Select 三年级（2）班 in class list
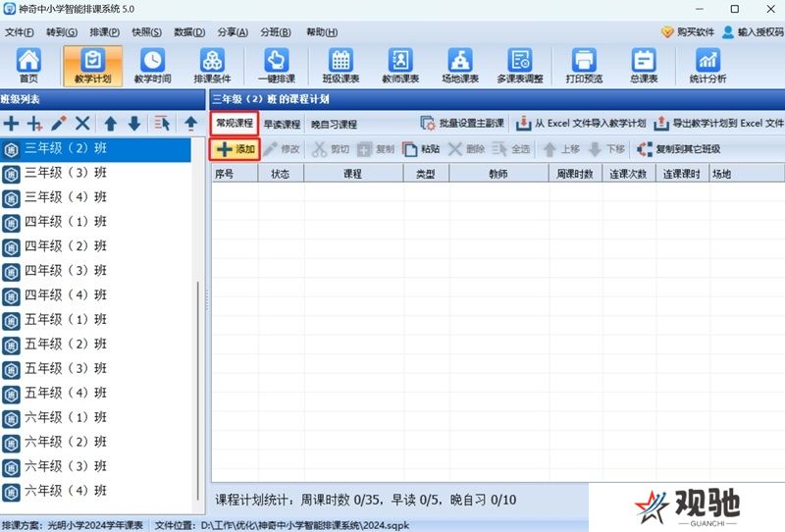 click(95, 149)
